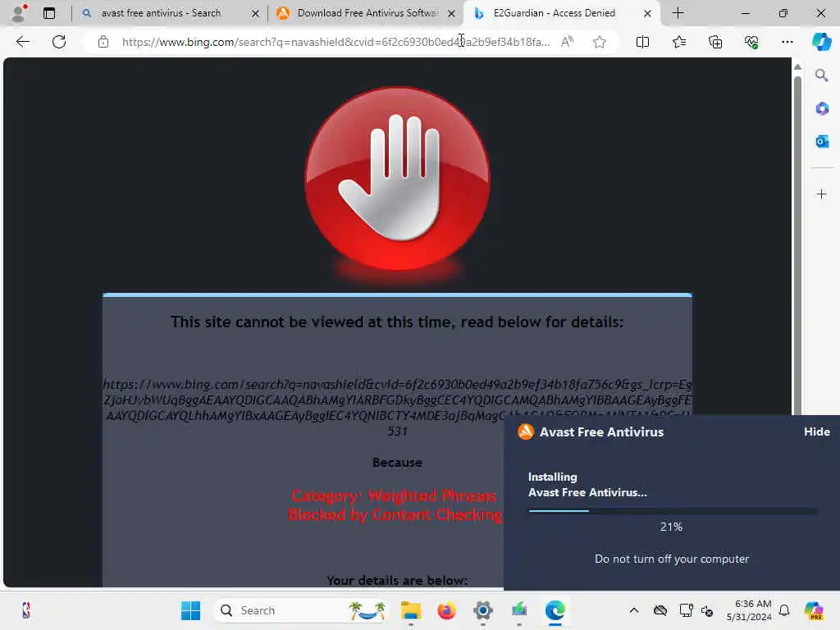This screenshot has height=630, width=840.
Task: Close the E2Guardian Access Denied tab
Action: pos(647,13)
